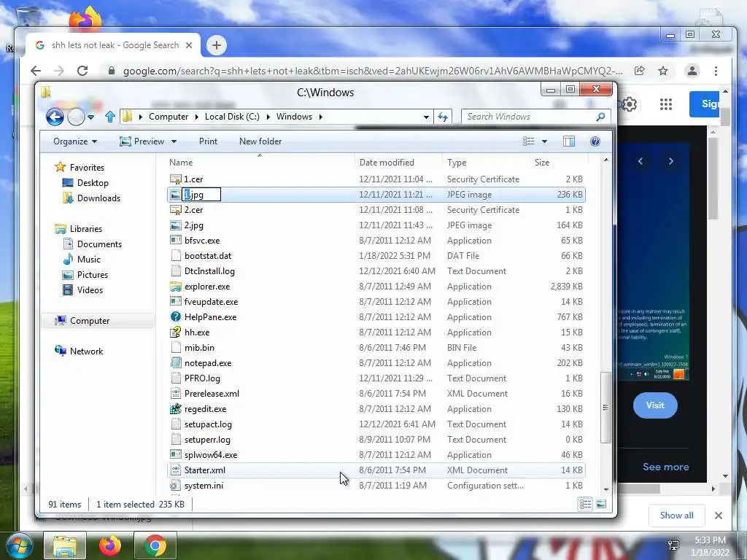Click the Preview button in the toolbar
Viewport: 747px width, 560px height.
tap(142, 141)
